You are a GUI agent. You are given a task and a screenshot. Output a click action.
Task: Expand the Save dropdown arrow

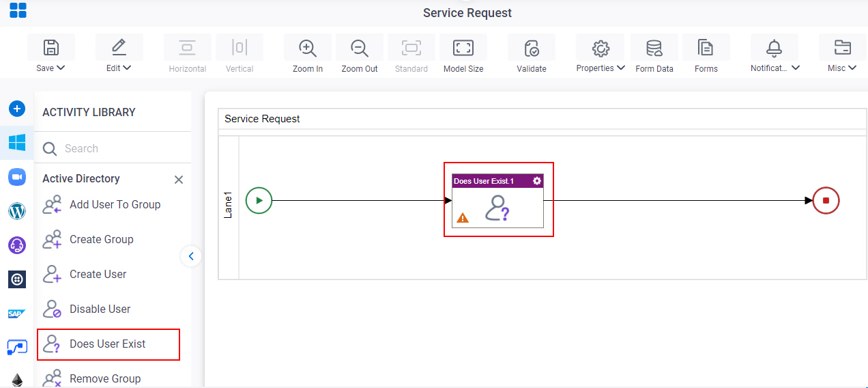61,68
